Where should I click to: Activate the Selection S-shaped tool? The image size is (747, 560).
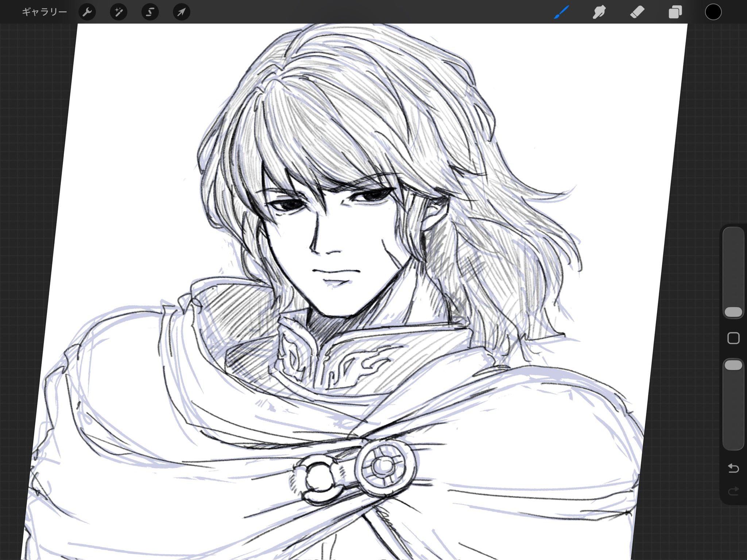pos(150,12)
